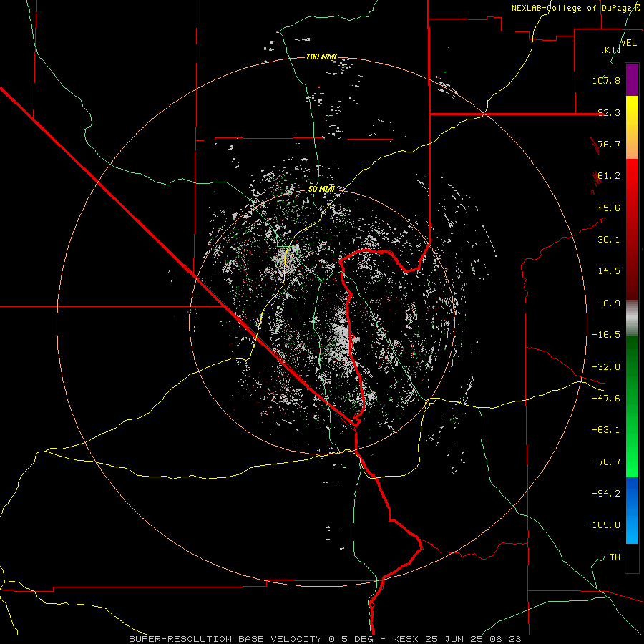Screen dimensions: 644x644
Task: Select the -47.6 velocity scale value
Action: (x=606, y=399)
